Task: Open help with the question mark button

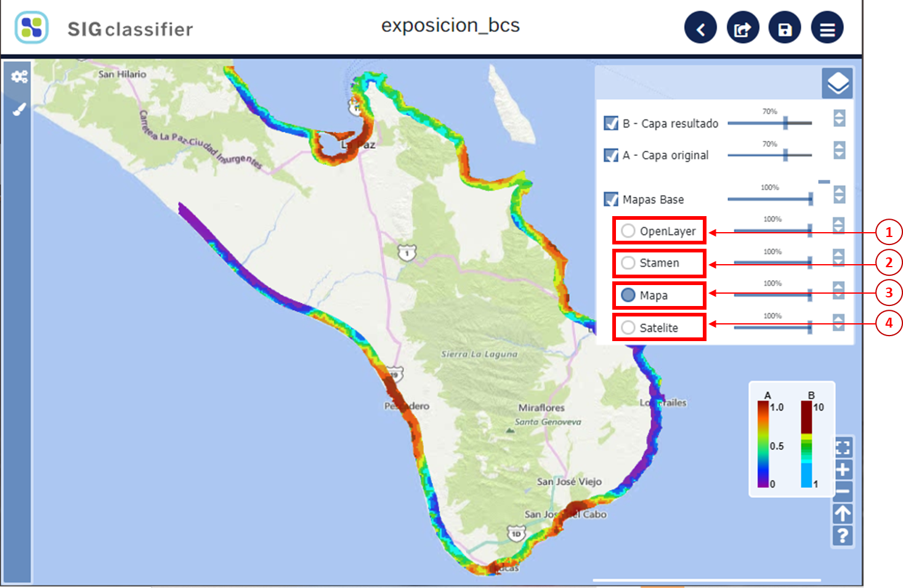Action: pos(843,536)
